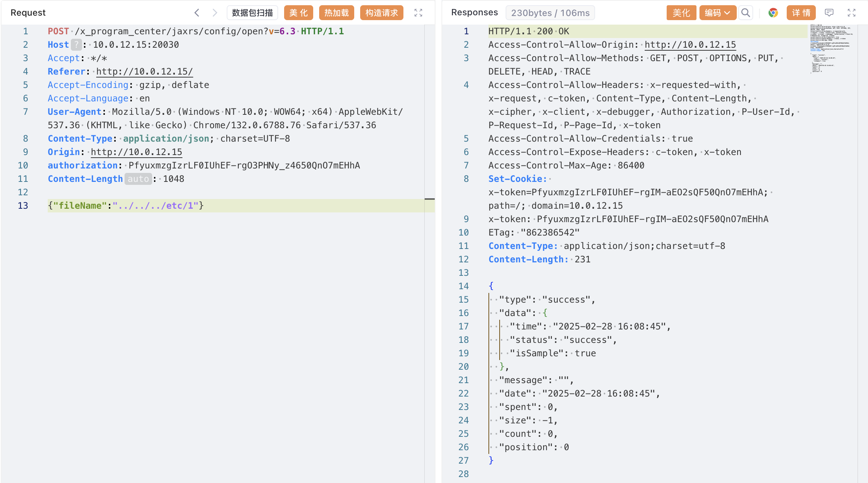Open response in Chrome browser icon
868x483 pixels.
coord(773,13)
